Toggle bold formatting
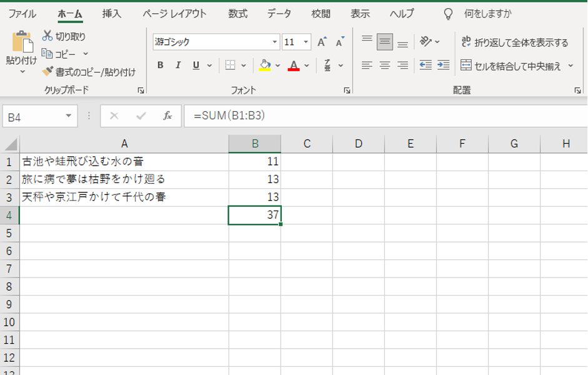The image size is (588, 375). pyautogui.click(x=161, y=65)
